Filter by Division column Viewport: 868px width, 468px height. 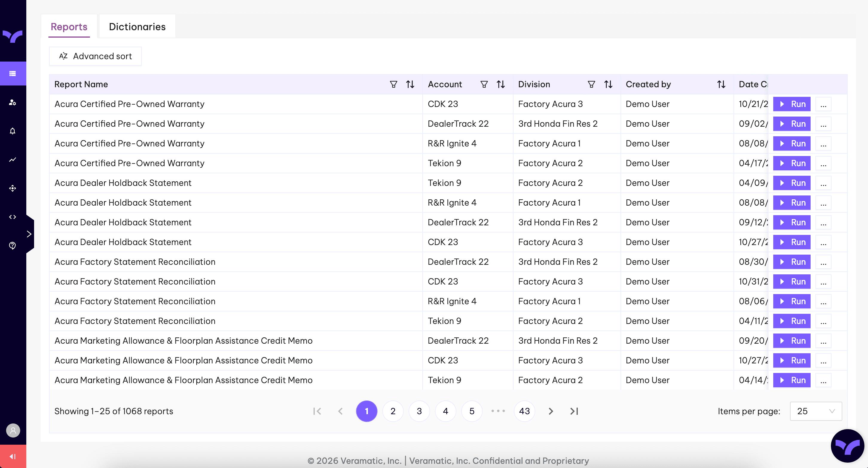[591, 84]
